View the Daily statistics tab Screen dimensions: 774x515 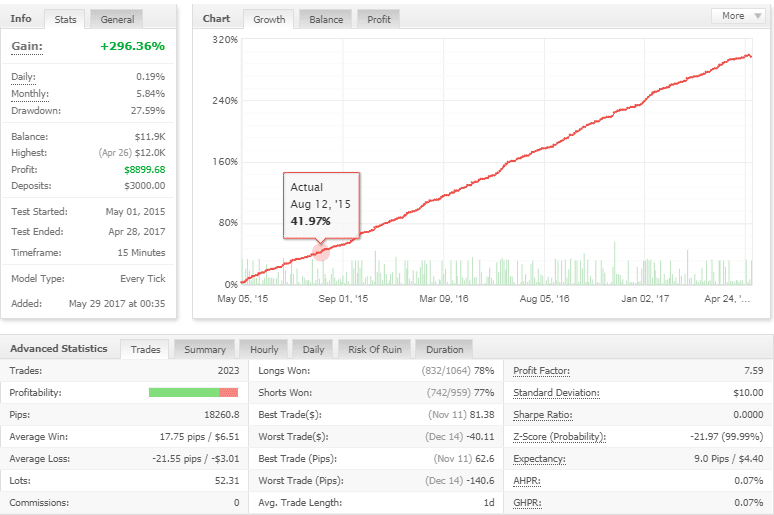(313, 349)
